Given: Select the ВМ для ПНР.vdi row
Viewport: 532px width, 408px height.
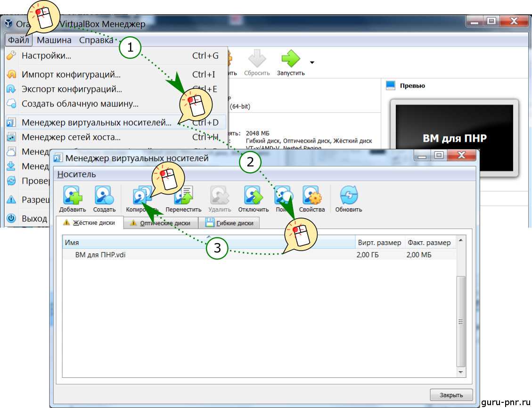Looking at the screenshot, I should (x=103, y=255).
